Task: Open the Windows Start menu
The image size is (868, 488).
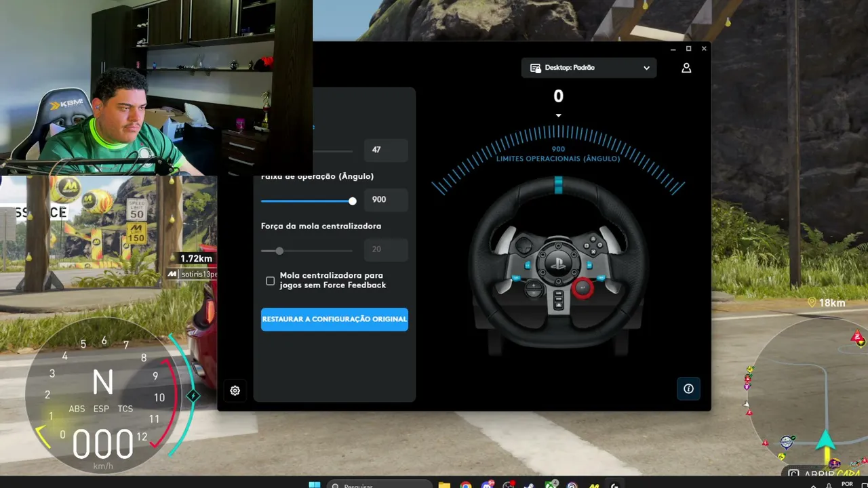Action: [x=314, y=485]
